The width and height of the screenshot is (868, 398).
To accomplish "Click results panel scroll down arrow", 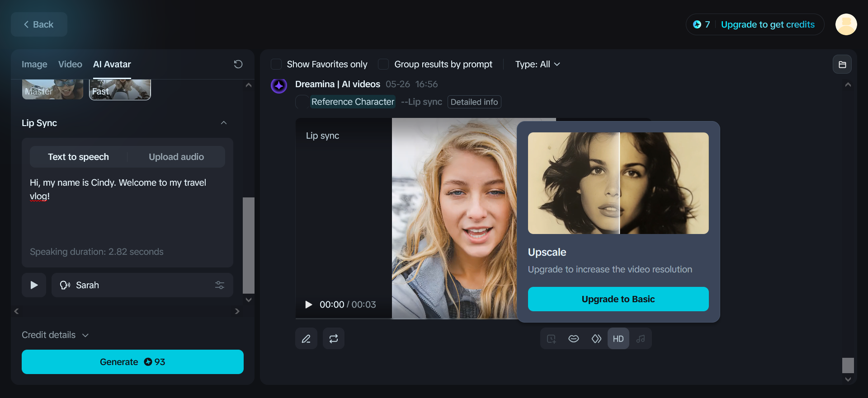I will click(848, 379).
